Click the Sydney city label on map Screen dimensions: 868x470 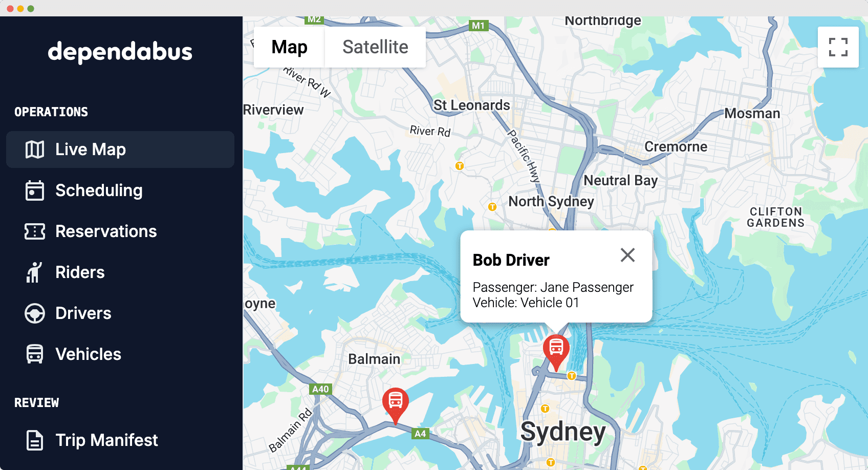(563, 431)
